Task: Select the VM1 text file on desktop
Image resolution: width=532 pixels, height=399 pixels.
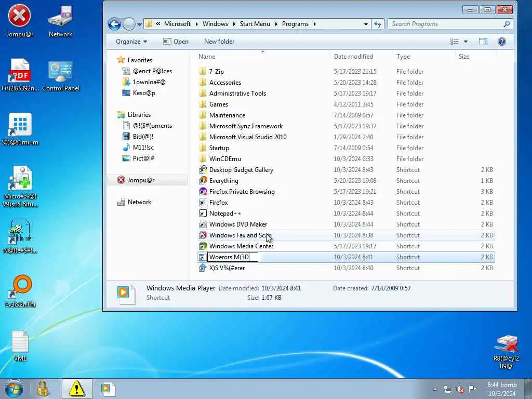Action: 20,346
